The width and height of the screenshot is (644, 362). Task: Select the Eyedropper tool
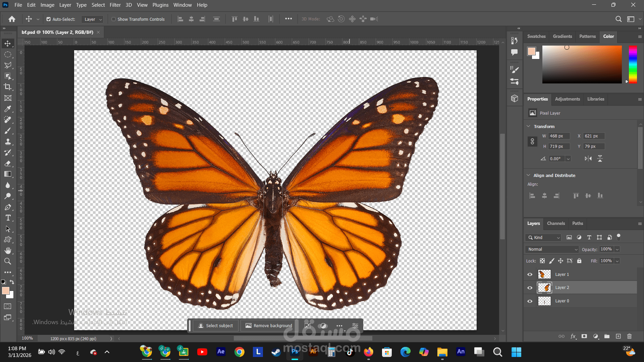click(8, 109)
